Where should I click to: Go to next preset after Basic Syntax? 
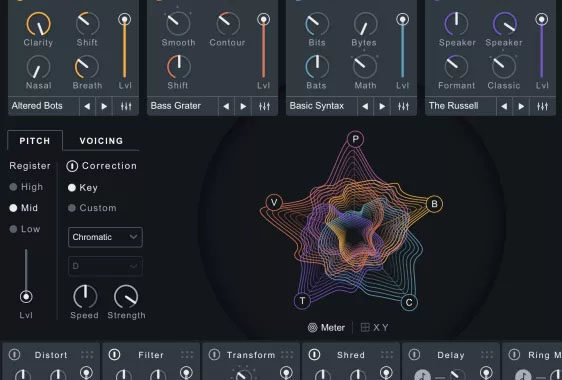coord(382,106)
